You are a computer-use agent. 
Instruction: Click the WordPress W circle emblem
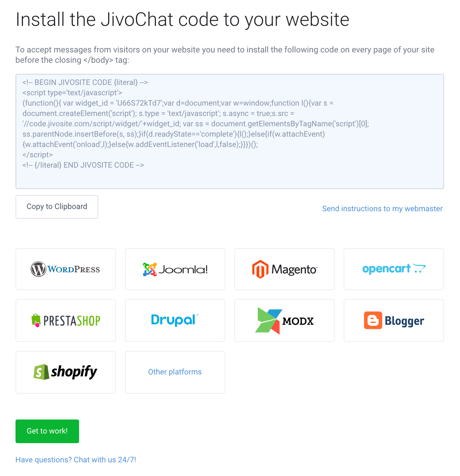(x=38, y=269)
